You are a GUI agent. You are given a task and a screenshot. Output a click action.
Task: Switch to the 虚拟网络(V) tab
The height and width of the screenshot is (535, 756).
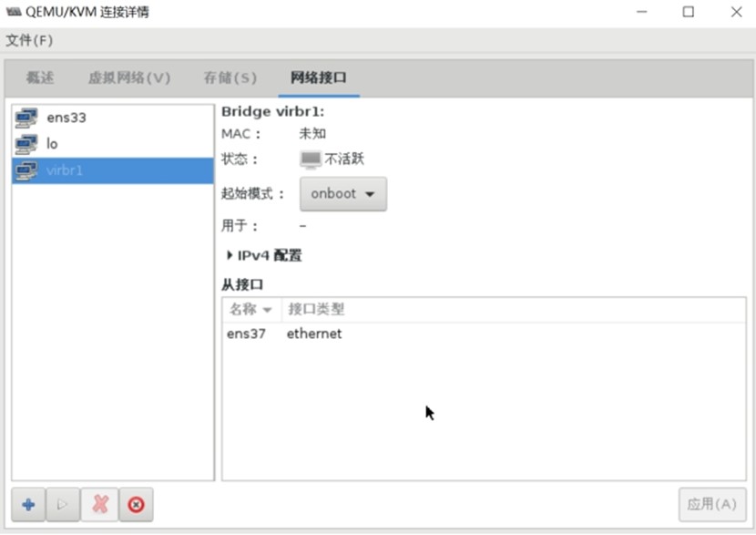coord(129,78)
